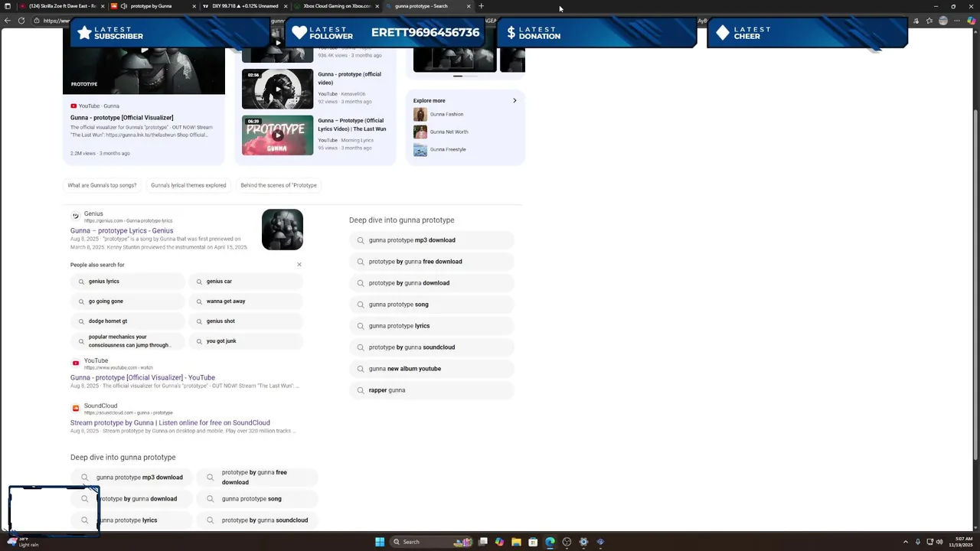Open the Settings gear taskbar icon

(583, 542)
